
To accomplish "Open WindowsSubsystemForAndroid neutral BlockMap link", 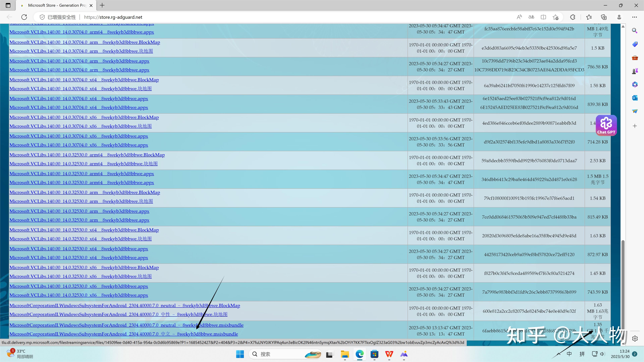I will [x=125, y=306].
